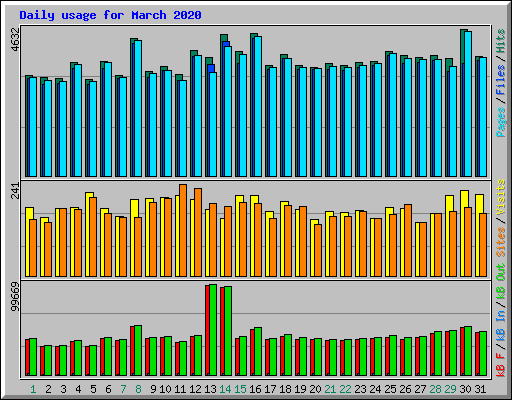Click the 4632 axis value
512x400 pixels.
point(15,40)
